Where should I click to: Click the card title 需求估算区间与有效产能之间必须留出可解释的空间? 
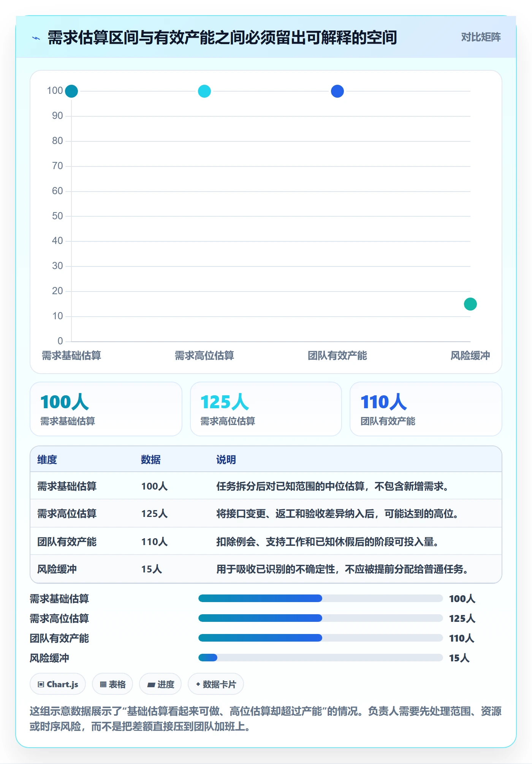[222, 38]
